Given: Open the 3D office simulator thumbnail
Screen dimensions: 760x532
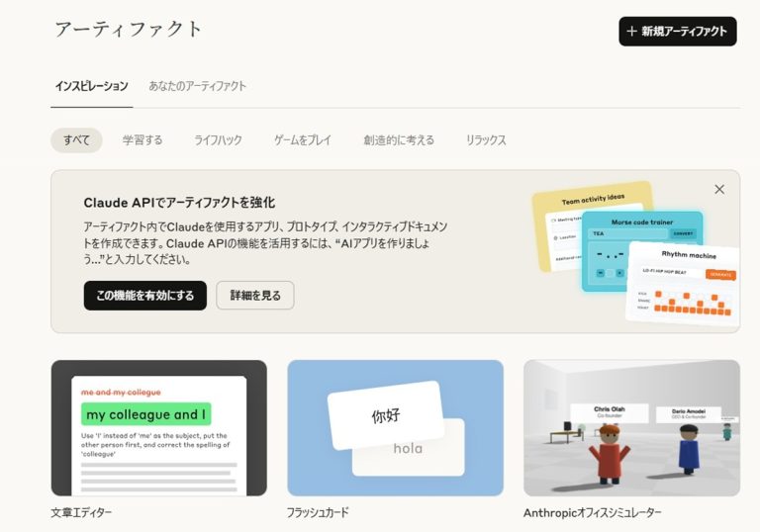Looking at the screenshot, I should (631, 427).
